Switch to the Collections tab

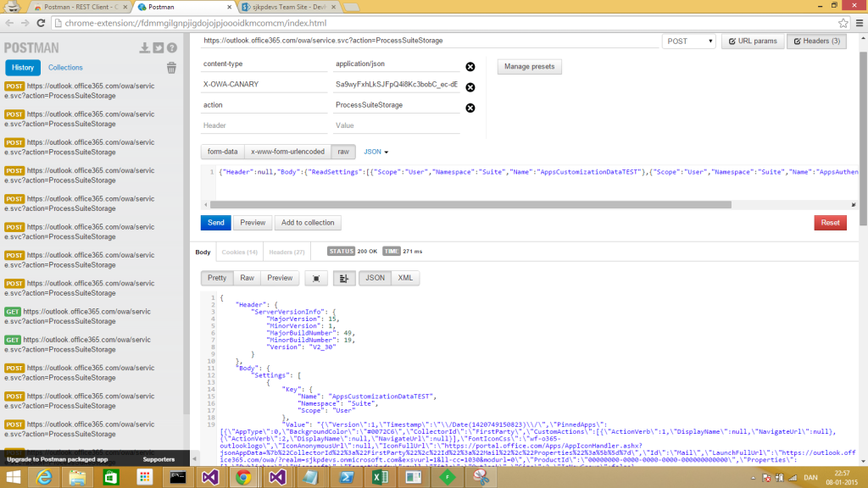65,67
